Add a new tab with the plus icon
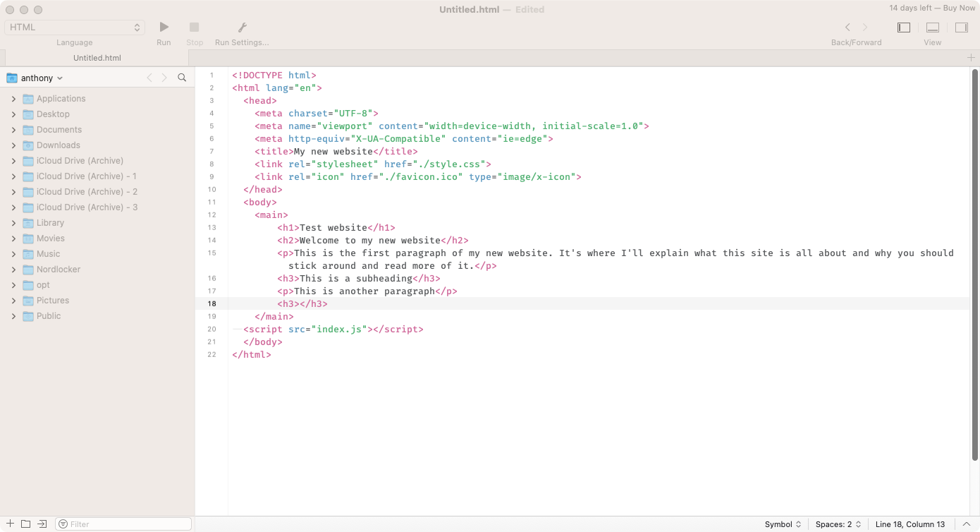Screen dimensions: 980x532 [971, 58]
